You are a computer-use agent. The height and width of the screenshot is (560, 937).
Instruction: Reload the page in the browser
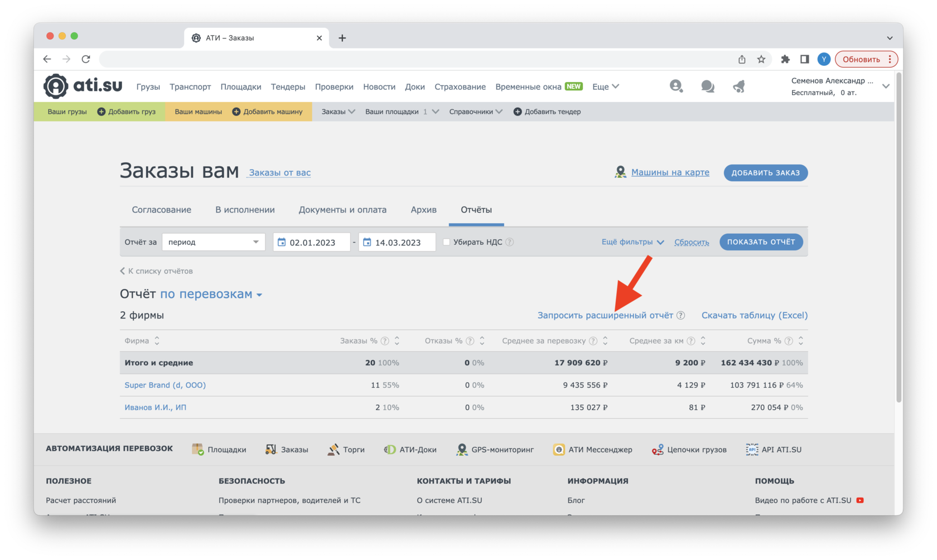click(86, 59)
